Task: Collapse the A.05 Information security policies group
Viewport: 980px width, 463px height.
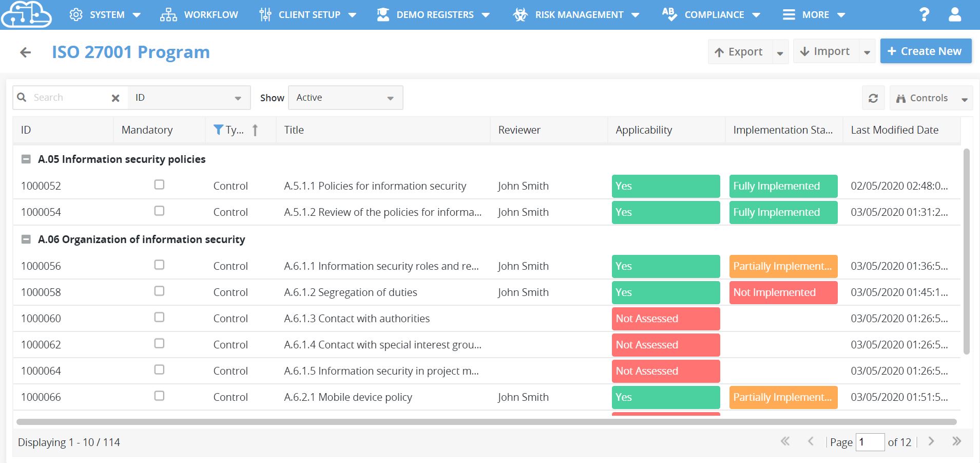Action: (26, 159)
